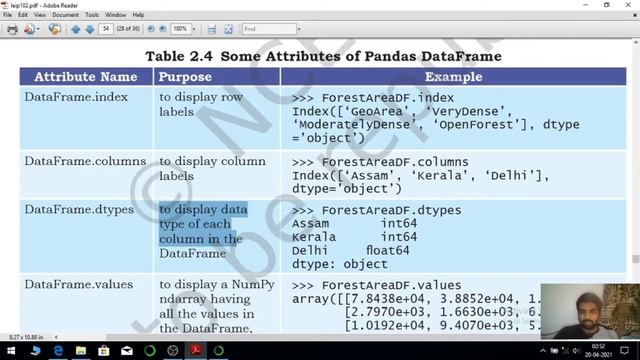
Task: Open the Windows Start menu
Action: 11,351
